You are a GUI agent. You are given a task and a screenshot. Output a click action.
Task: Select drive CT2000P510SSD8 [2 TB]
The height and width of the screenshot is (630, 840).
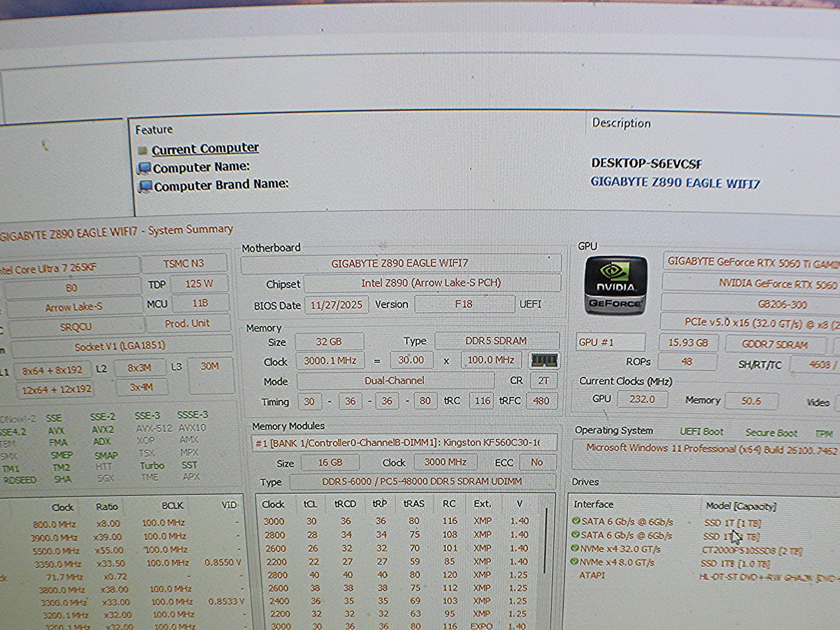pyautogui.click(x=752, y=551)
